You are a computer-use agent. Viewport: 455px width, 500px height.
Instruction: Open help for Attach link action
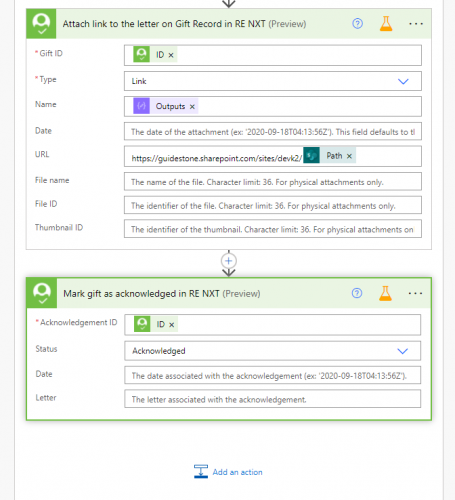click(x=357, y=24)
